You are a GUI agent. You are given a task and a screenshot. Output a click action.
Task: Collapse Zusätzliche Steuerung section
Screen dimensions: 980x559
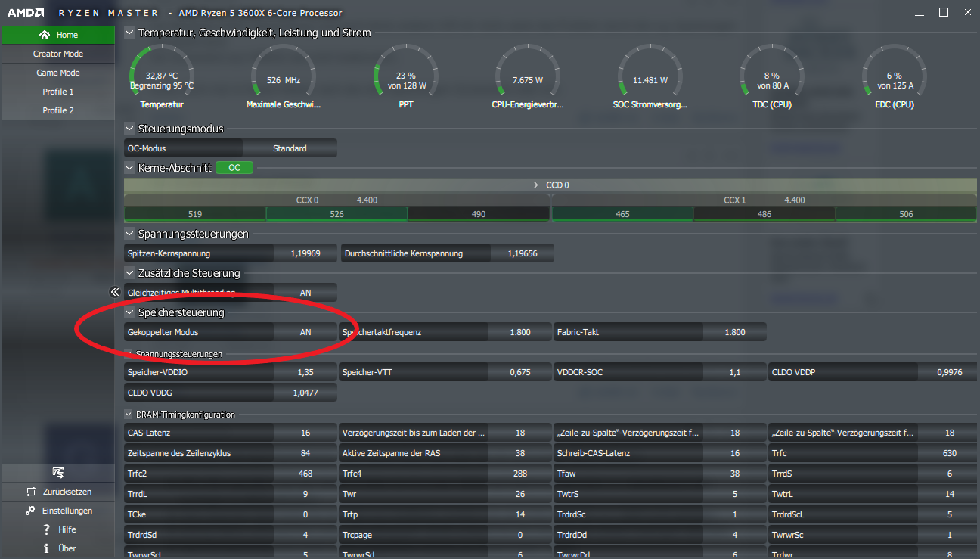click(x=129, y=273)
